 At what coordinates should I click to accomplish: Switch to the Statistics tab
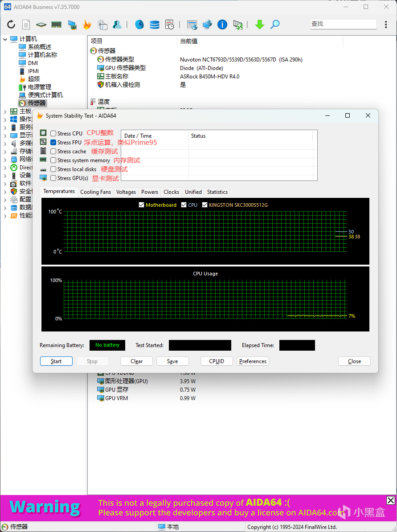217,192
